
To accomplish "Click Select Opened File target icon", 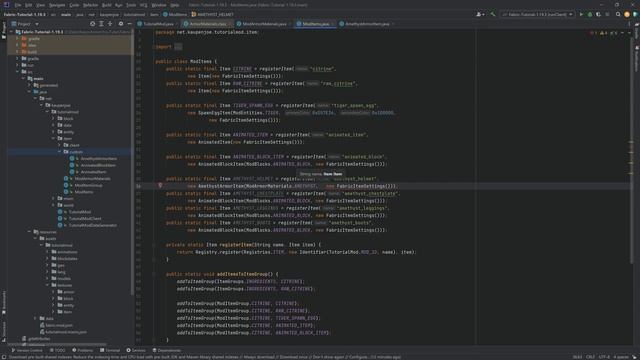I will coord(93,24).
